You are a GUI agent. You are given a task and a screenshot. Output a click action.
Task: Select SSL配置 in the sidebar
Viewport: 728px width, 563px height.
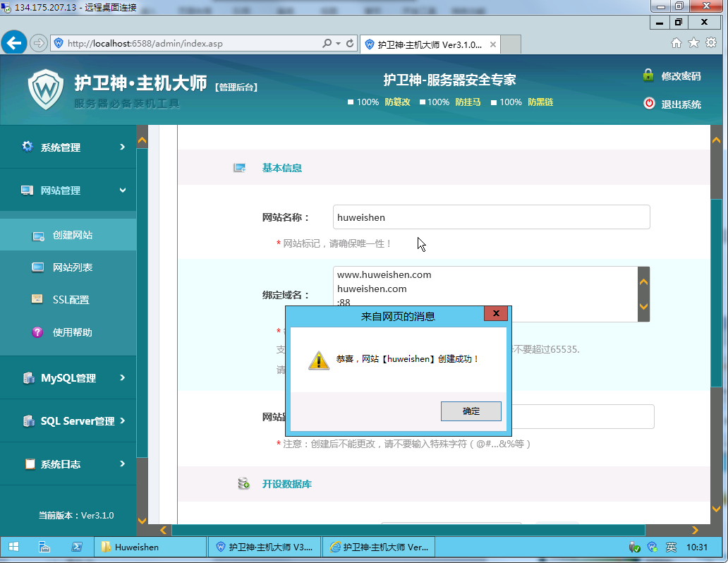click(x=68, y=300)
